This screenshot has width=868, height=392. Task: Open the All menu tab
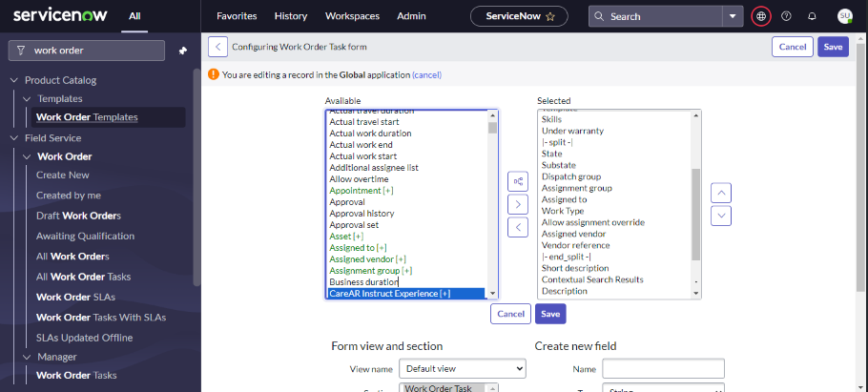[134, 16]
